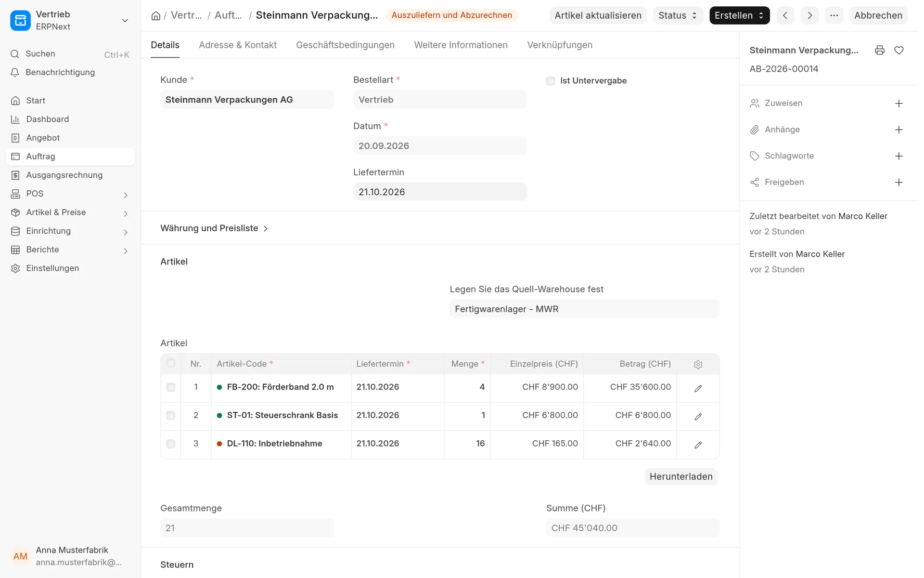The image size is (924, 578).
Task: Expand Artikel & Preise sidebar group
Action: coord(126,214)
